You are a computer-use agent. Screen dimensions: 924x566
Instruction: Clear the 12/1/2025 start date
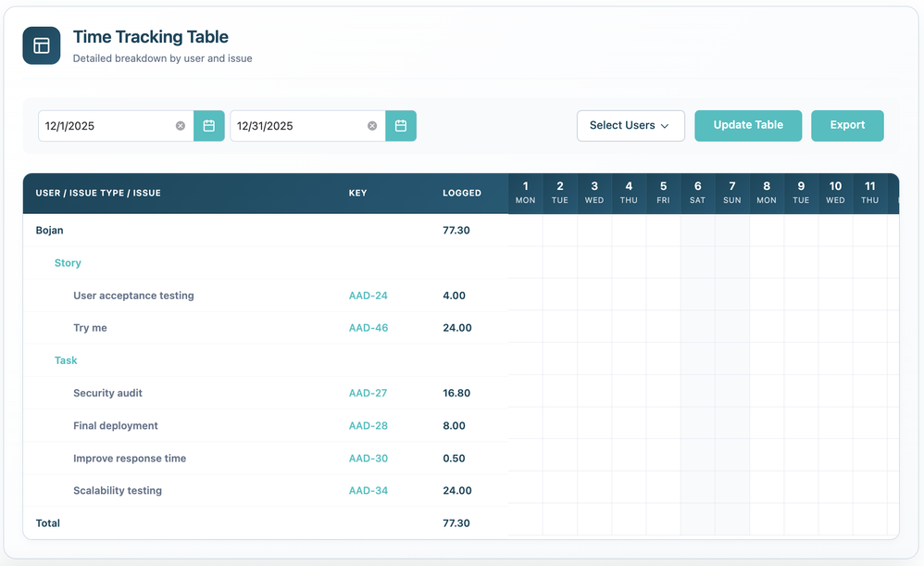point(181,126)
